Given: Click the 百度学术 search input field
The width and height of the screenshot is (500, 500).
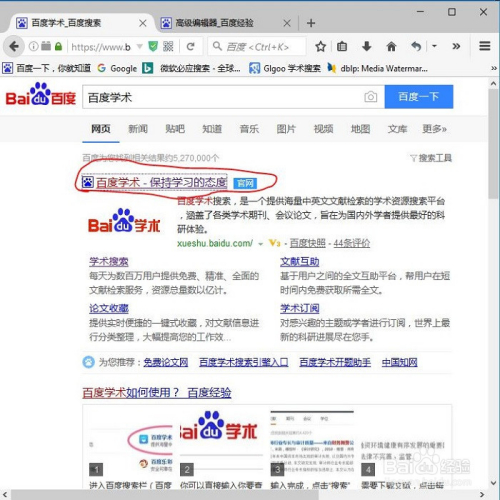Looking at the screenshot, I should [x=223, y=97].
